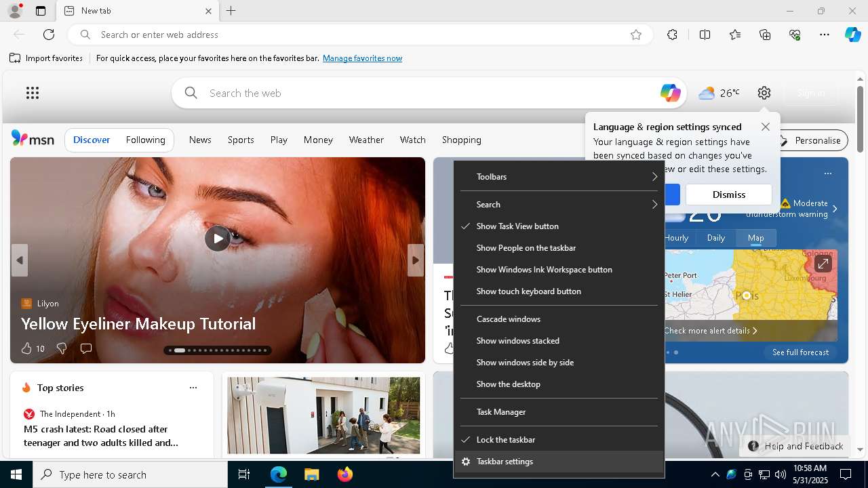Image resolution: width=868 pixels, height=488 pixels.
Task: Dismiss the language sync notification
Action: coord(729,195)
